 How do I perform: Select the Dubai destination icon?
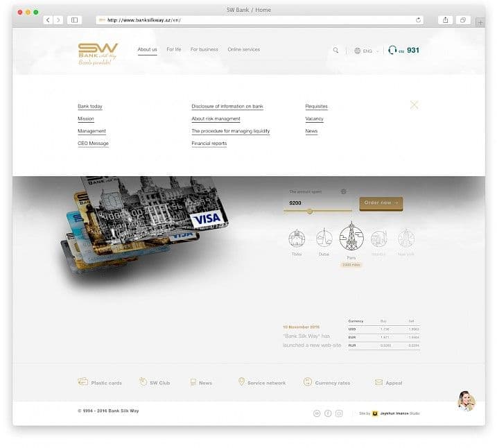324,239
